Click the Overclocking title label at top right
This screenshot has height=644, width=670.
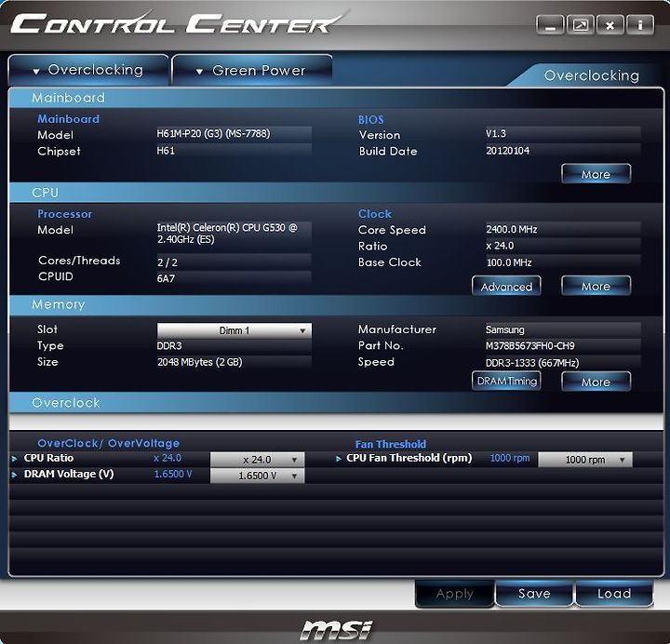592,75
